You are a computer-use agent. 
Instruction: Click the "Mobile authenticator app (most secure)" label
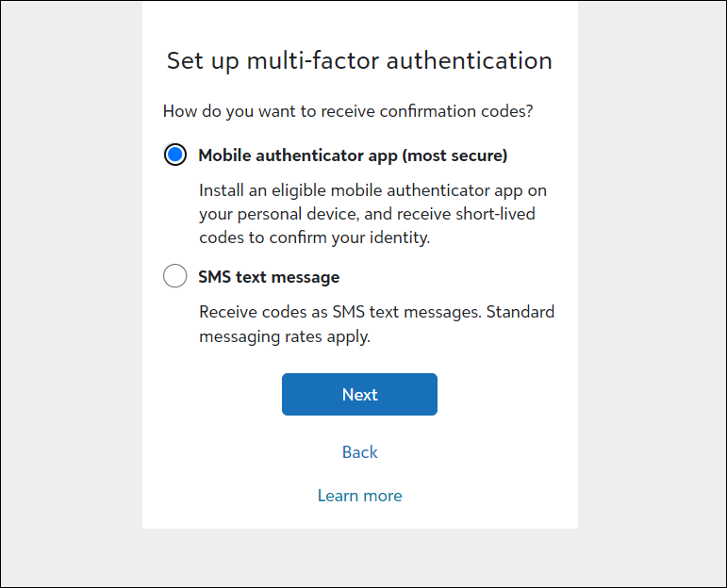click(x=353, y=155)
